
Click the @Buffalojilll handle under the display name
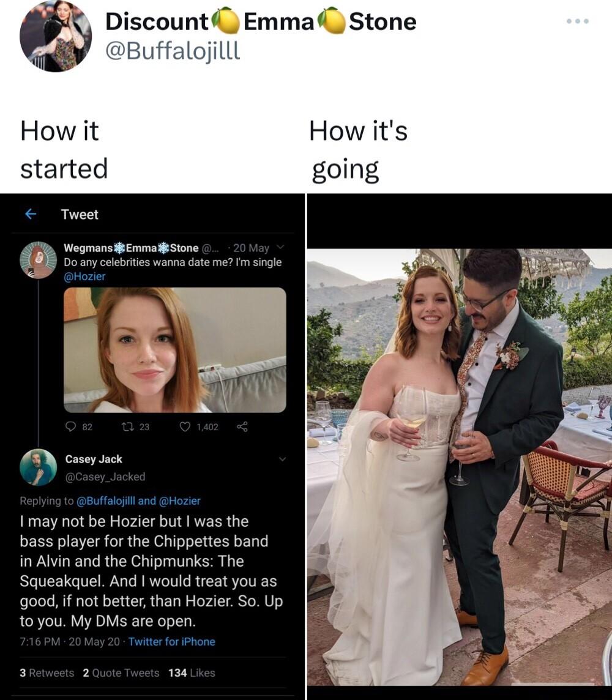tap(173, 51)
